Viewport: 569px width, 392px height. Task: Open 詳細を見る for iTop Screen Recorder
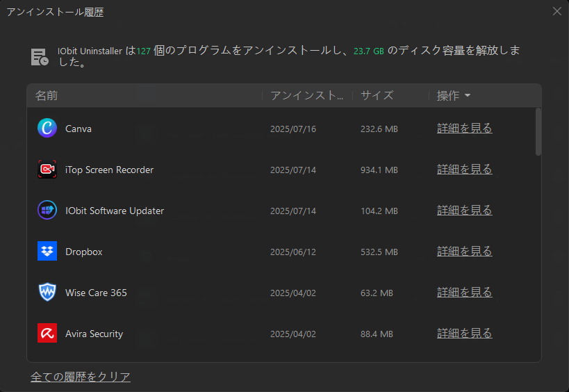[465, 170]
